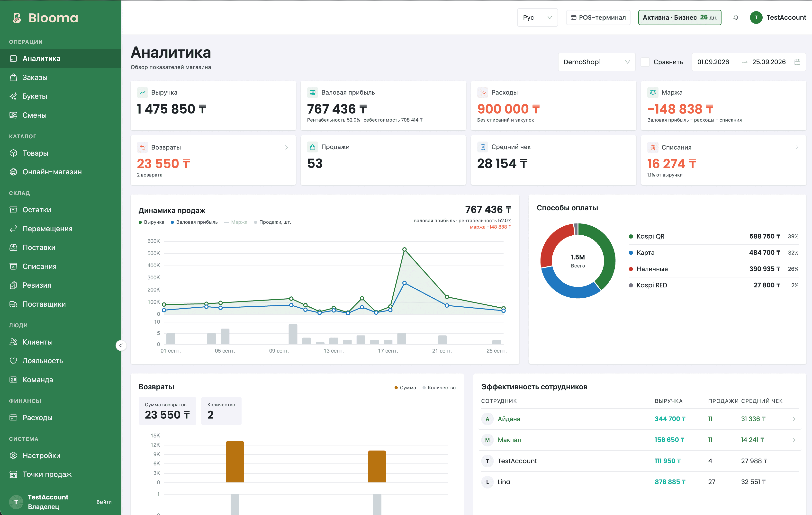Click the Букеты sparkle icon

point(13,96)
